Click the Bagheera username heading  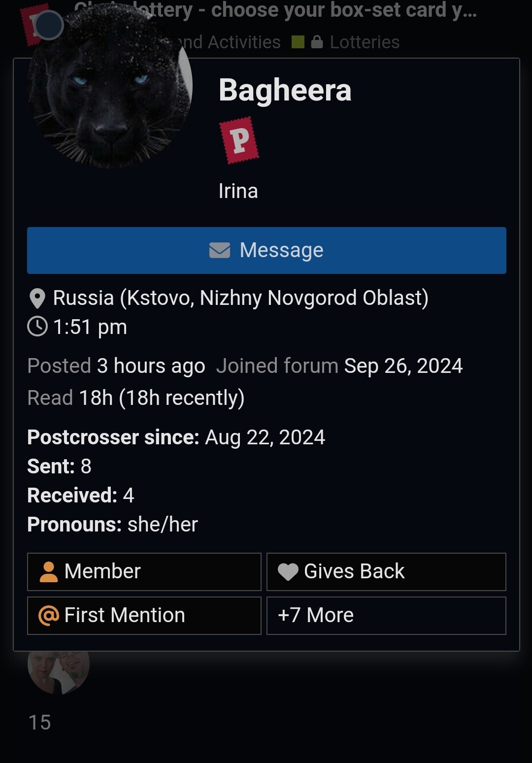click(x=285, y=90)
